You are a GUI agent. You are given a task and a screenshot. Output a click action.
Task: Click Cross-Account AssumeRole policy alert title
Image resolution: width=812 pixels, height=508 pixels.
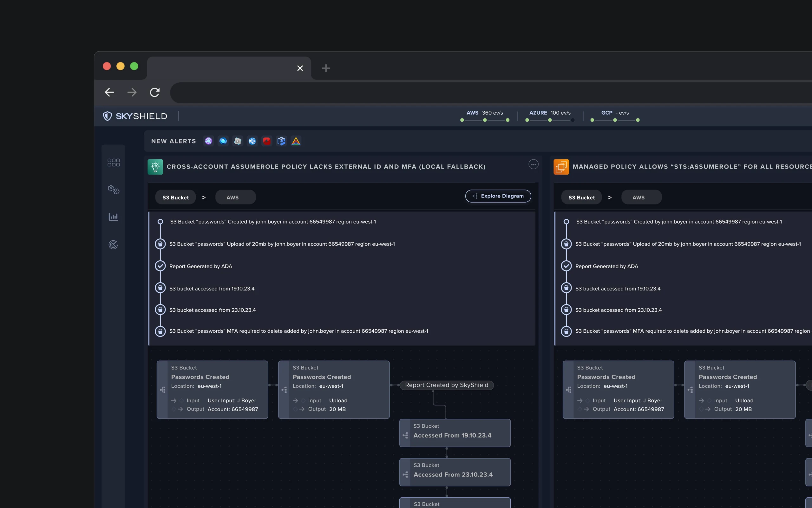(326, 167)
